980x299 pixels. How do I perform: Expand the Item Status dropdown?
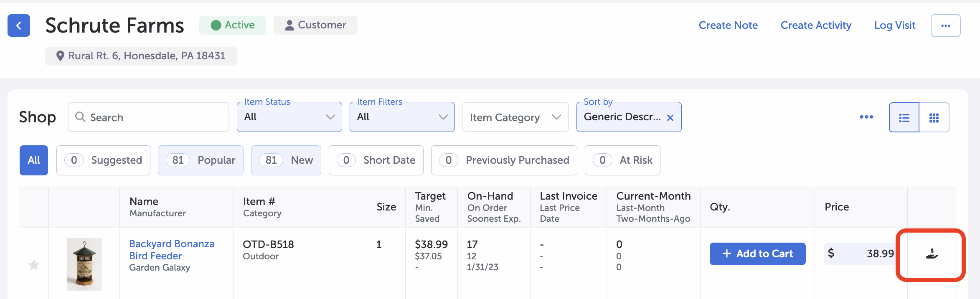(x=289, y=117)
